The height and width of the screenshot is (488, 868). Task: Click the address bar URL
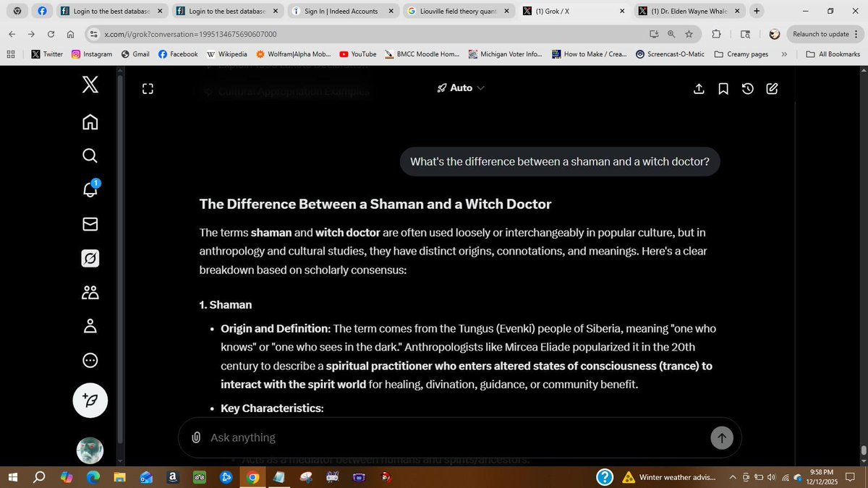pyautogui.click(x=190, y=34)
